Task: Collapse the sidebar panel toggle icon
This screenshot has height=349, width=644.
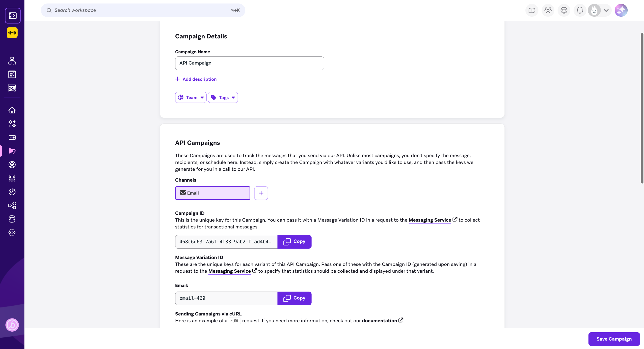Action: pyautogui.click(x=13, y=15)
